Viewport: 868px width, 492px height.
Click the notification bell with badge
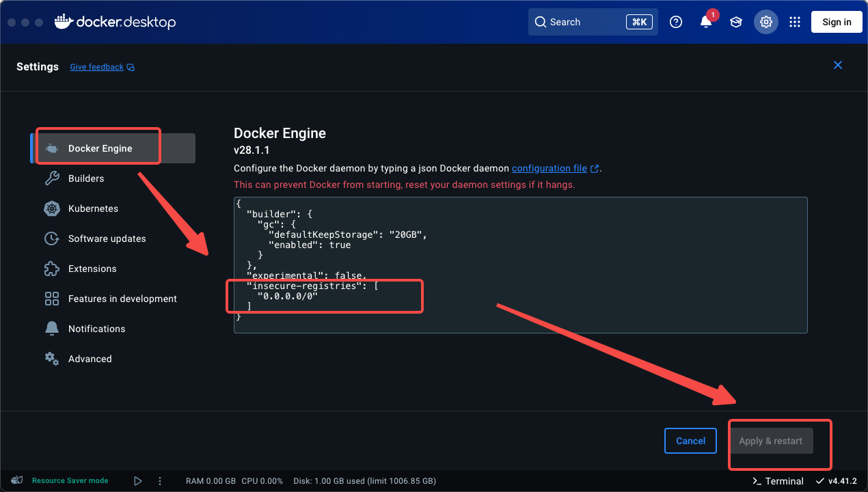(x=707, y=22)
